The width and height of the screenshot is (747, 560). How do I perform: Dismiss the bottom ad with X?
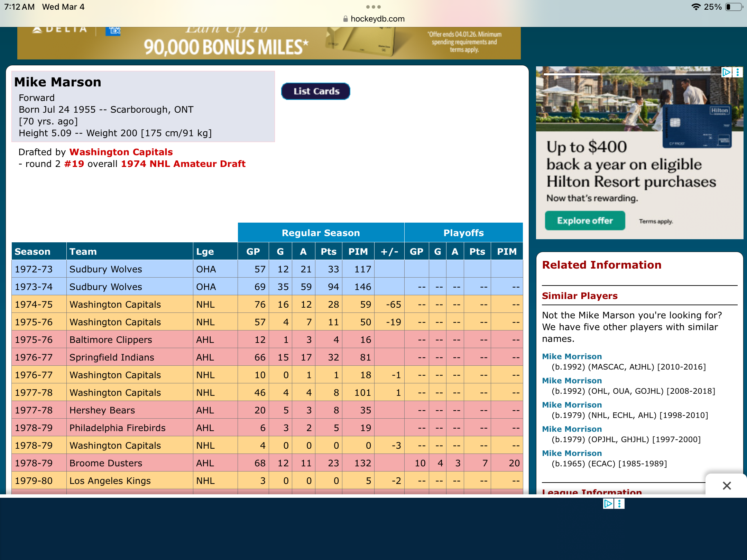pos(727,485)
